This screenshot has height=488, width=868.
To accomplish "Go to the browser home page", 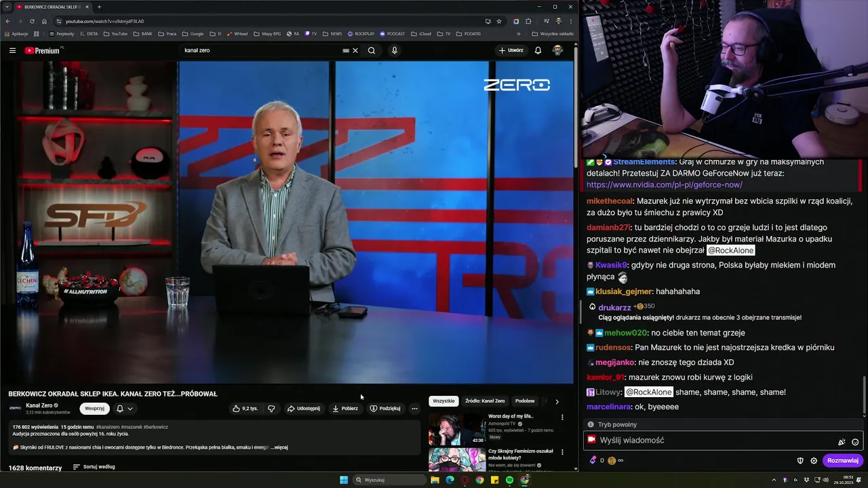I will pyautogui.click(x=44, y=21).
